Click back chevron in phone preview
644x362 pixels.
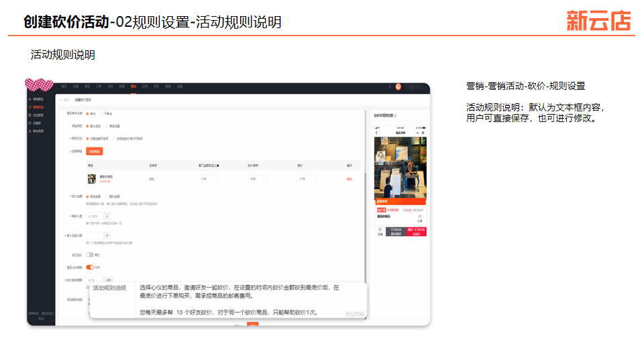pyautogui.click(x=376, y=133)
